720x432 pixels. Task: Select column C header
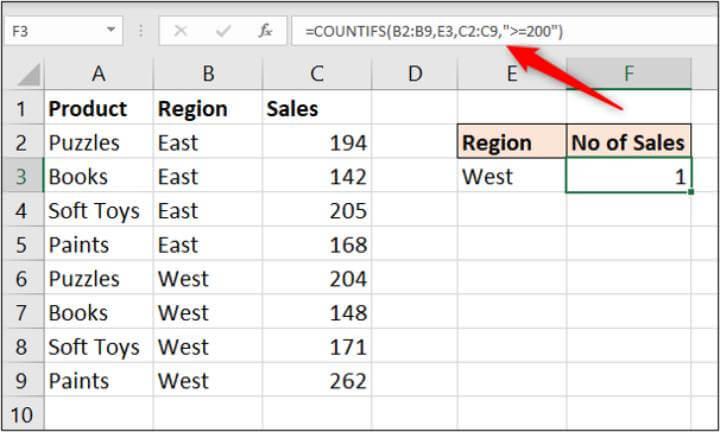[x=316, y=73]
